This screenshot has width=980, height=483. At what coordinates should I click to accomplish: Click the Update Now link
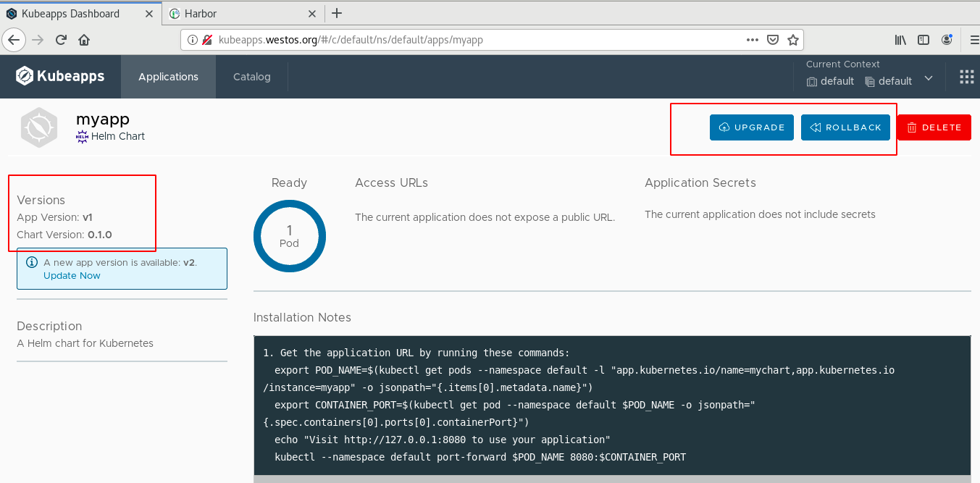72,275
